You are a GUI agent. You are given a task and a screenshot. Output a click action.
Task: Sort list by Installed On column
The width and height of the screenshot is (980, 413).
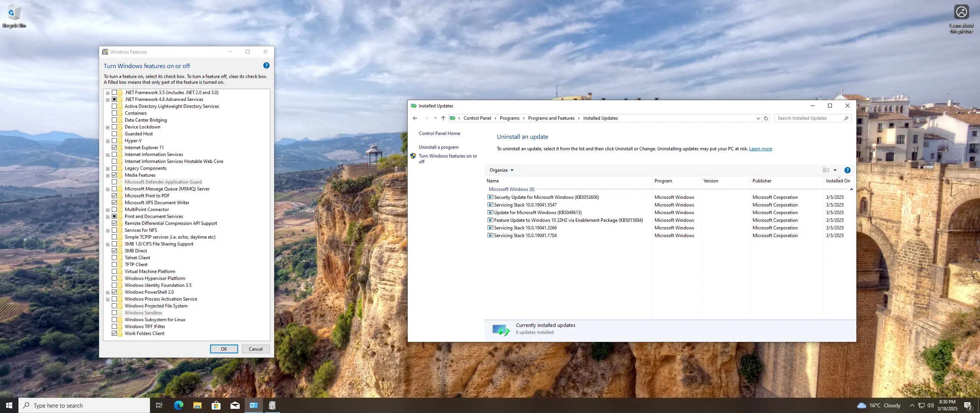click(x=838, y=181)
